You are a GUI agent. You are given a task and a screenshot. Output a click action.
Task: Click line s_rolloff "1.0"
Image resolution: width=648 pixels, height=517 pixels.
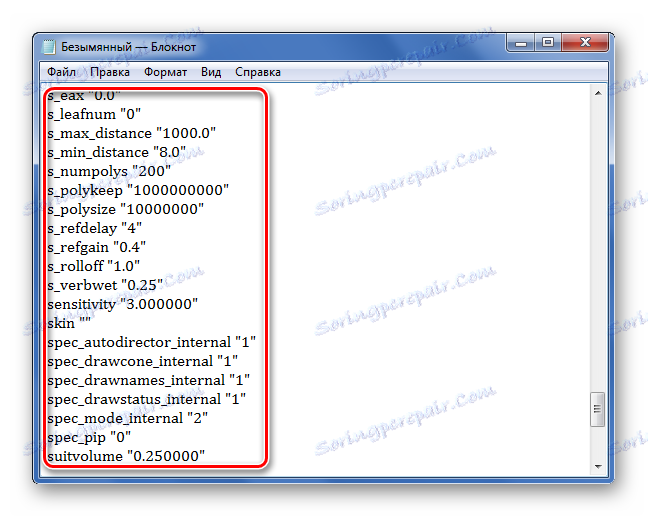click(x=93, y=267)
